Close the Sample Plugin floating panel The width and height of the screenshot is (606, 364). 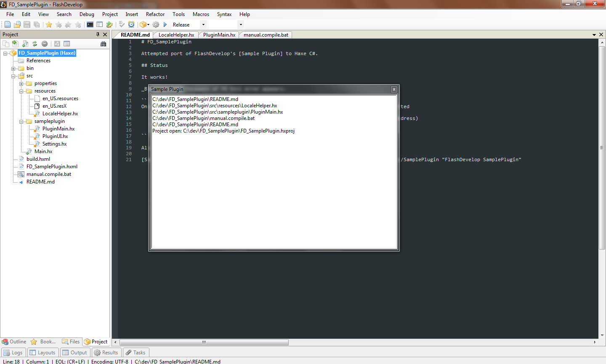(394, 89)
